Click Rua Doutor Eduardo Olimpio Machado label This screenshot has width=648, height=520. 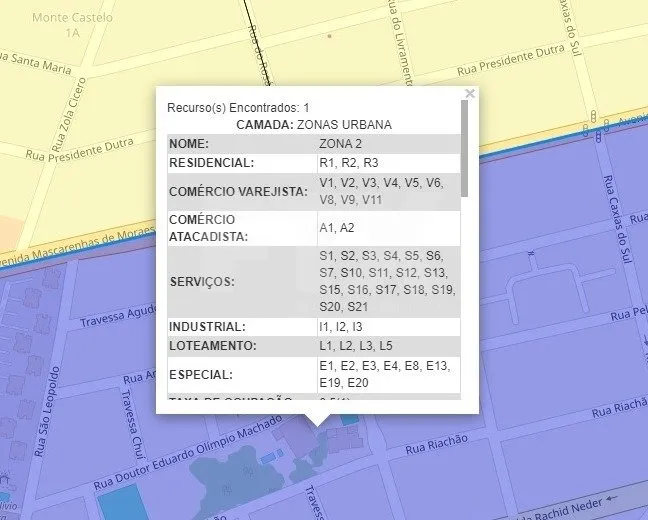tap(198, 456)
